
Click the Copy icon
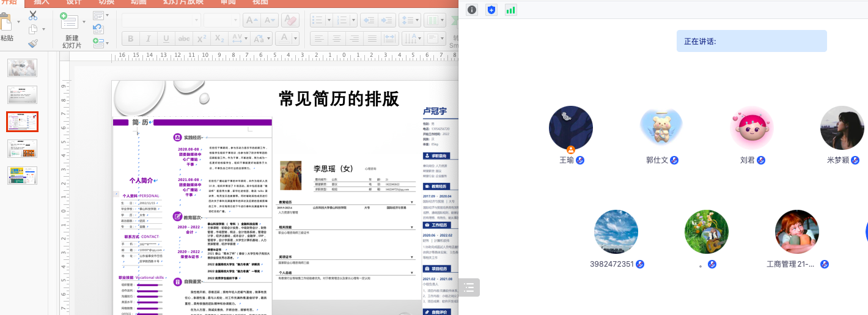(x=33, y=29)
